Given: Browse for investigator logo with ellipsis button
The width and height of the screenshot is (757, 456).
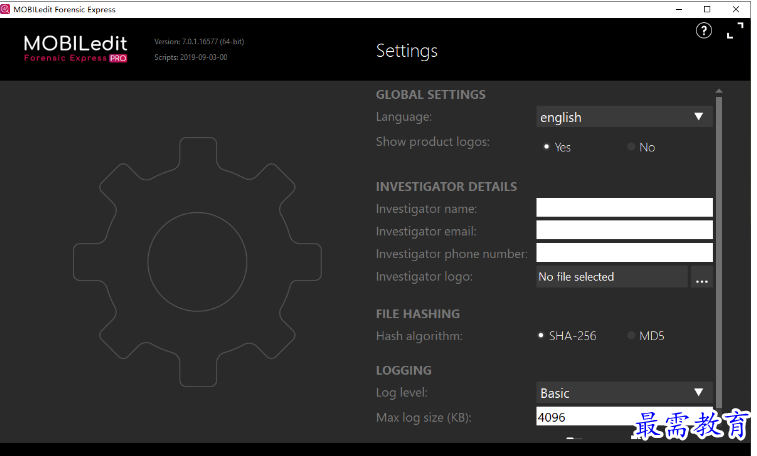Looking at the screenshot, I should (x=701, y=277).
